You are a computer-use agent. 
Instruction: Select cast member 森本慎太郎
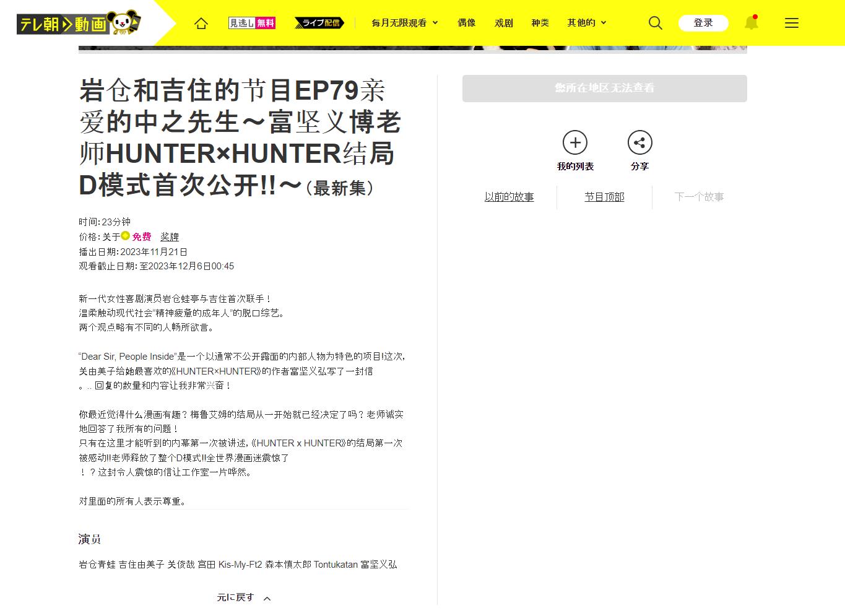288,565
